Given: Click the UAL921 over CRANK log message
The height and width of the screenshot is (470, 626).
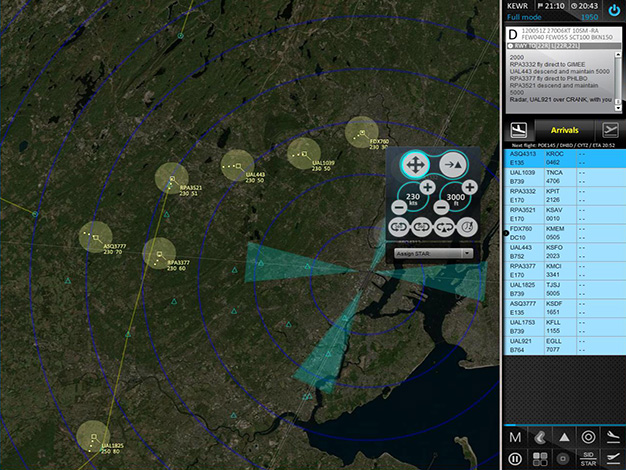Looking at the screenshot, I should pos(561,99).
